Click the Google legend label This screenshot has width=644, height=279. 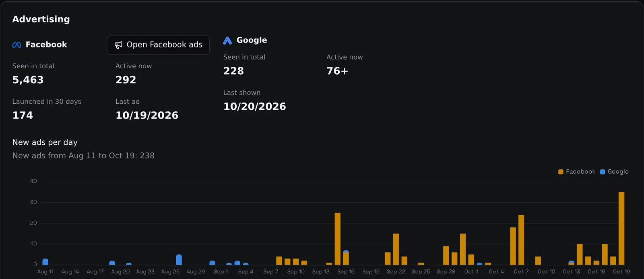[x=618, y=172]
